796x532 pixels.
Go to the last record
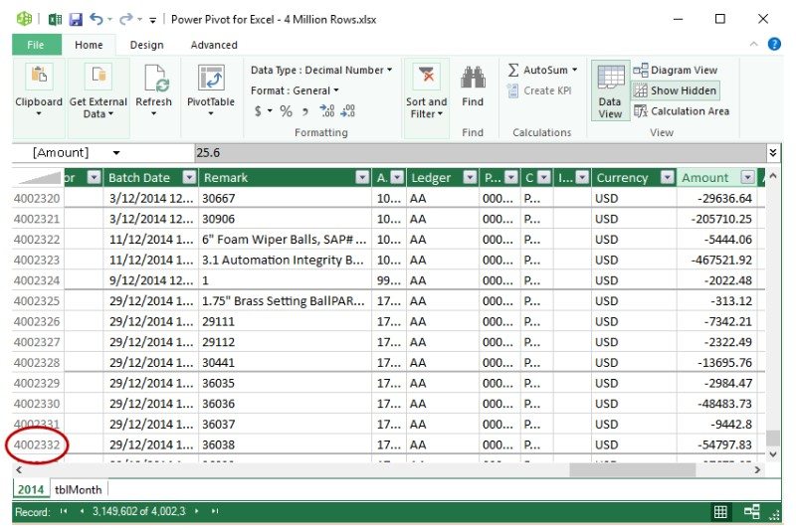[215, 511]
